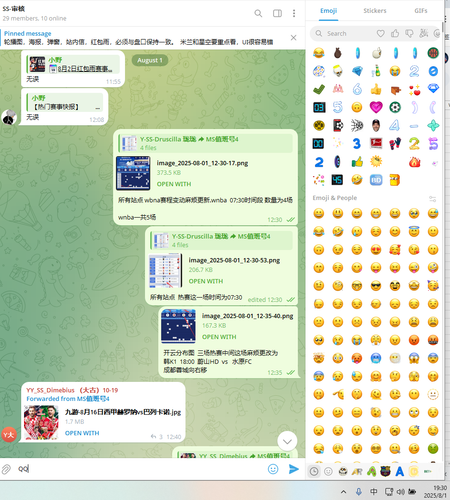Switch the 中 input method indicator
The image size is (450, 500).
pos(373,491)
